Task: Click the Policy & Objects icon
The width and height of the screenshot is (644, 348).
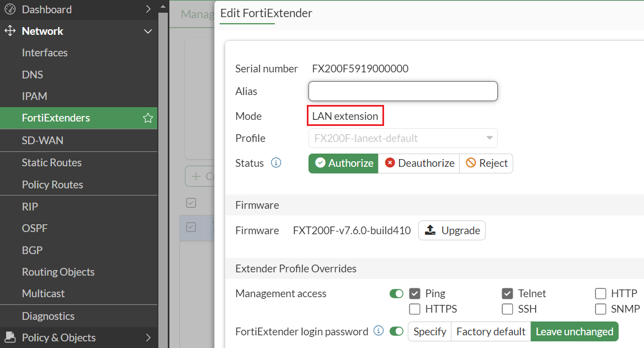Action: tap(10, 338)
